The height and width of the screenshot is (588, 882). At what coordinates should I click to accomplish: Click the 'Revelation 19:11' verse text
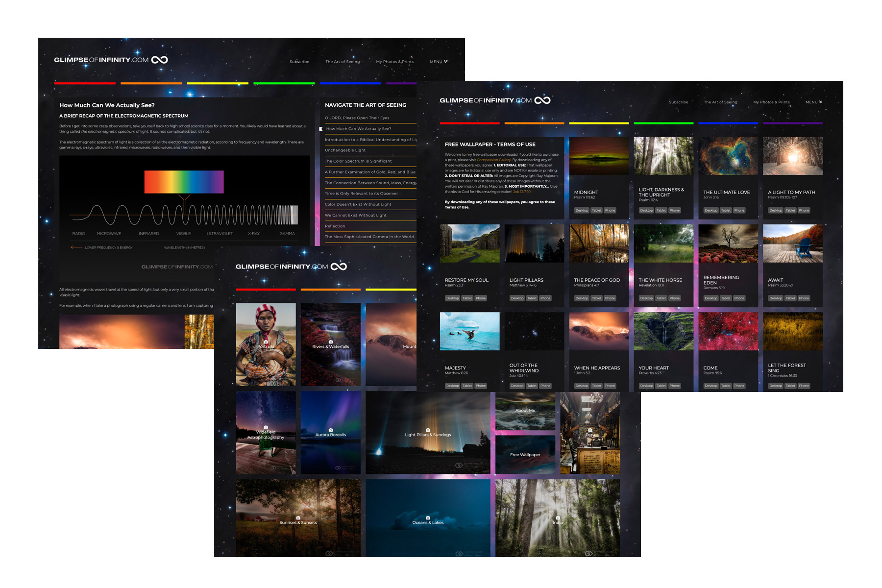651,285
